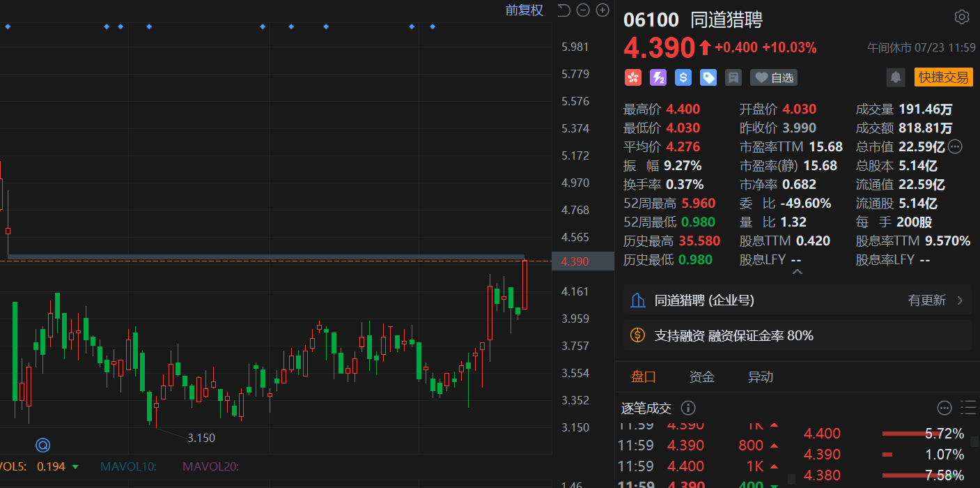
Task: Click list view icon in 逐笔成交 header
Action: click(967, 408)
